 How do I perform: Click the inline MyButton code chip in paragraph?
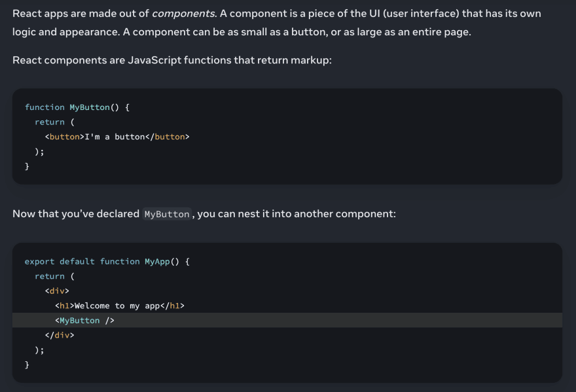point(167,214)
